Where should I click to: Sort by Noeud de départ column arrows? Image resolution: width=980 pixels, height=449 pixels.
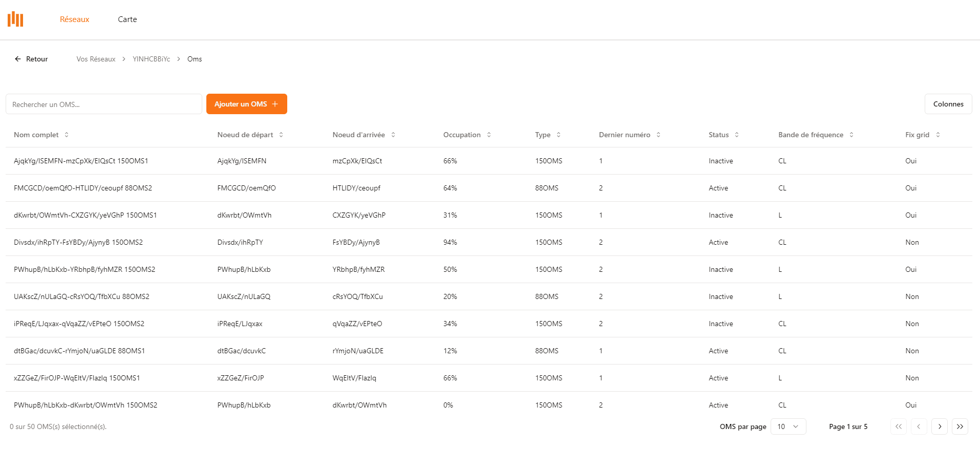tap(281, 135)
